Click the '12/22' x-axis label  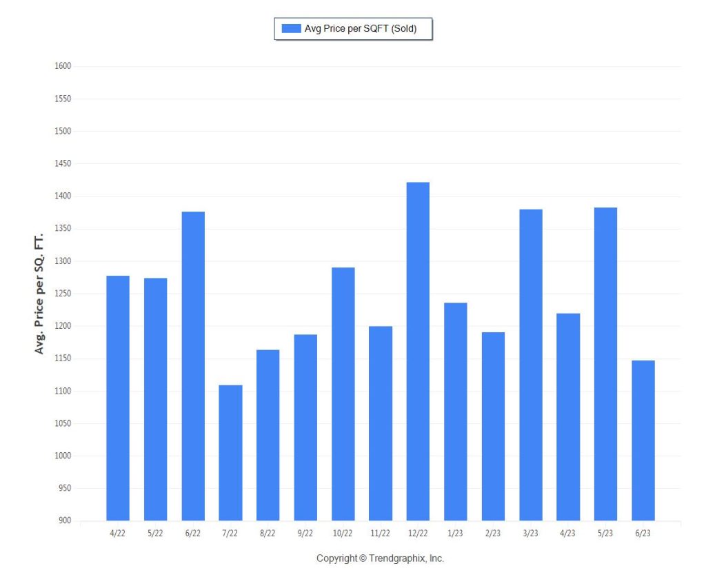click(418, 533)
